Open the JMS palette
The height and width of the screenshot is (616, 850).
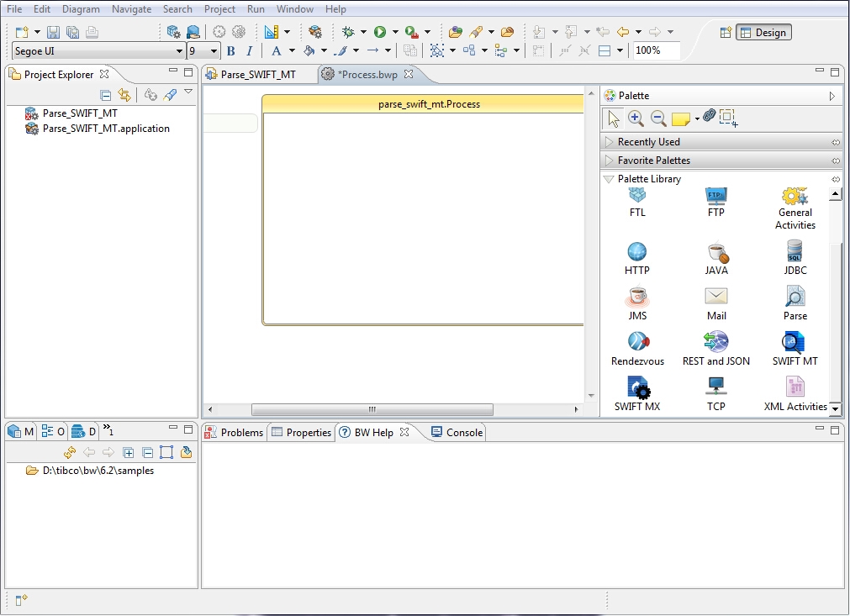click(637, 304)
